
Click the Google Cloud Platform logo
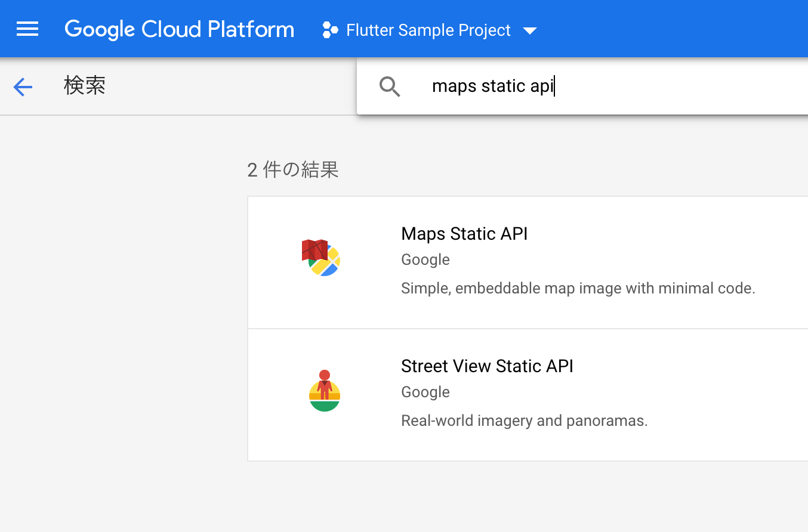[180, 29]
